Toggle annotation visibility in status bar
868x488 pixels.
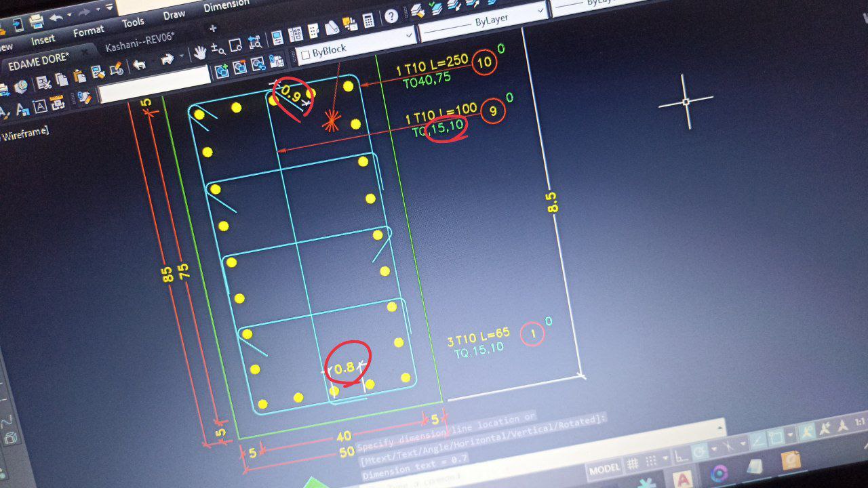coord(806,431)
